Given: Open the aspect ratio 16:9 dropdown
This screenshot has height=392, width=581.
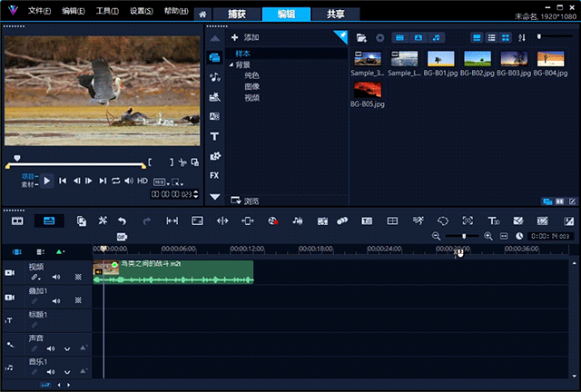Looking at the screenshot, I should [x=162, y=181].
